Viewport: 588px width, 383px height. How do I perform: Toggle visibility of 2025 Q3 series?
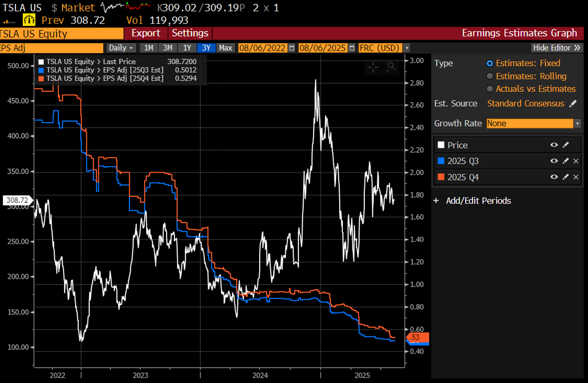pyautogui.click(x=554, y=161)
